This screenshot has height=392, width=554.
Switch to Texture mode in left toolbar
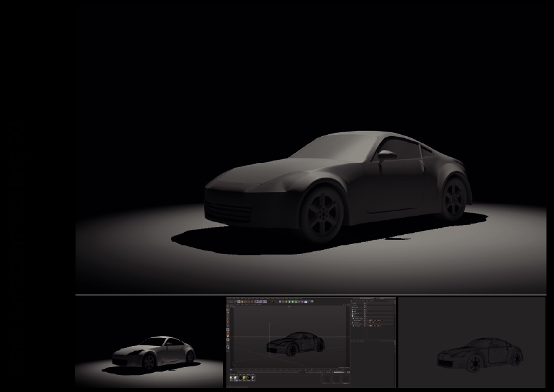click(x=228, y=312)
